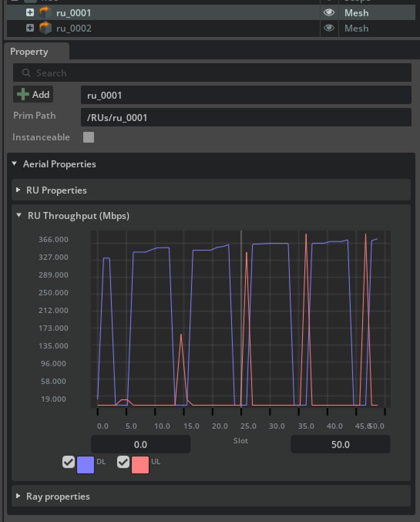This screenshot has height=522, width=420.
Task: Expand the ru_0001 tree node
Action: click(30, 13)
